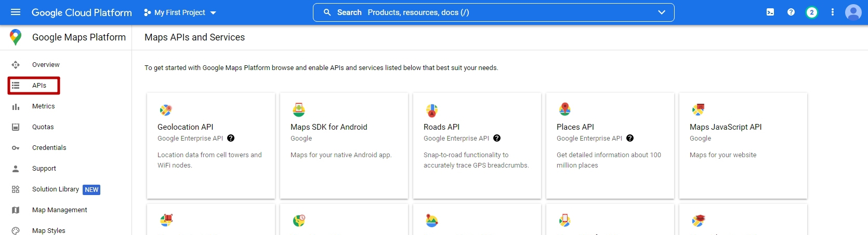Click Google Cloud Platform title link
This screenshot has width=868, height=235.
tap(82, 12)
